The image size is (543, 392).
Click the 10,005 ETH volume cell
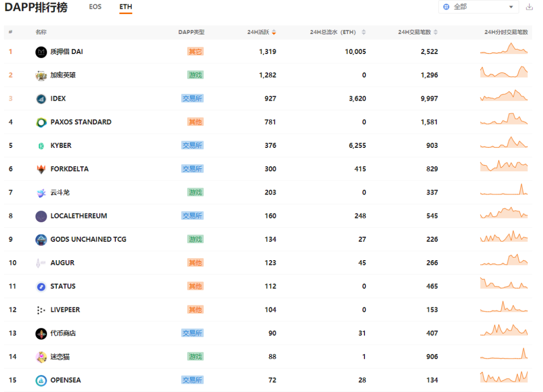coord(355,52)
